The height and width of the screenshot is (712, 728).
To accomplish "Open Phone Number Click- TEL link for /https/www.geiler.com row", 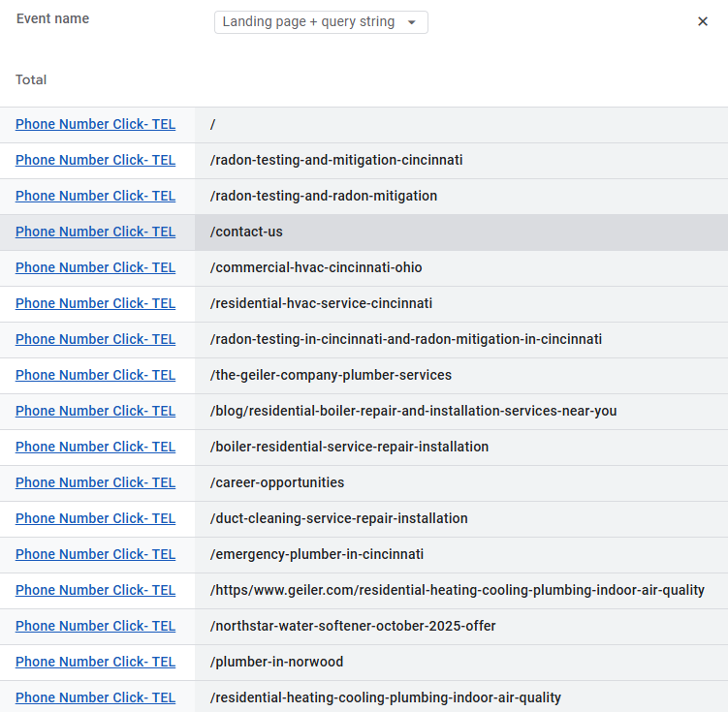I will click(x=95, y=590).
